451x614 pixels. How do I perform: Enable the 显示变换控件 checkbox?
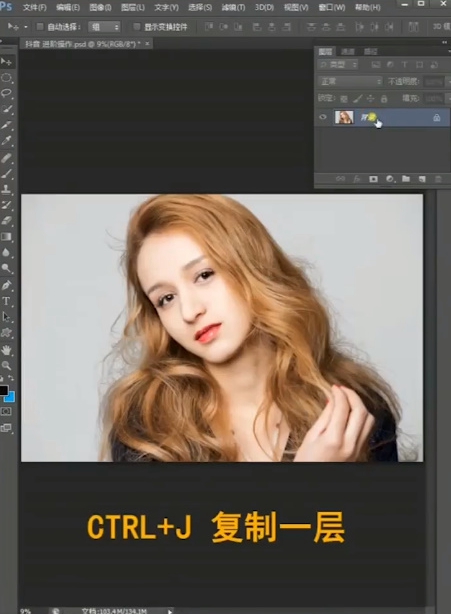click(137, 27)
